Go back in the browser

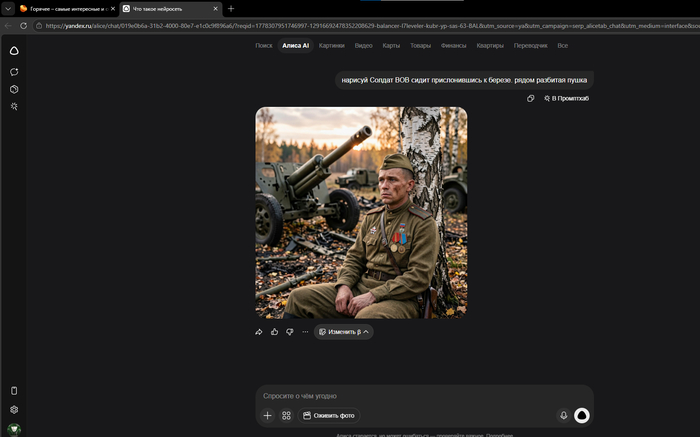(8, 26)
